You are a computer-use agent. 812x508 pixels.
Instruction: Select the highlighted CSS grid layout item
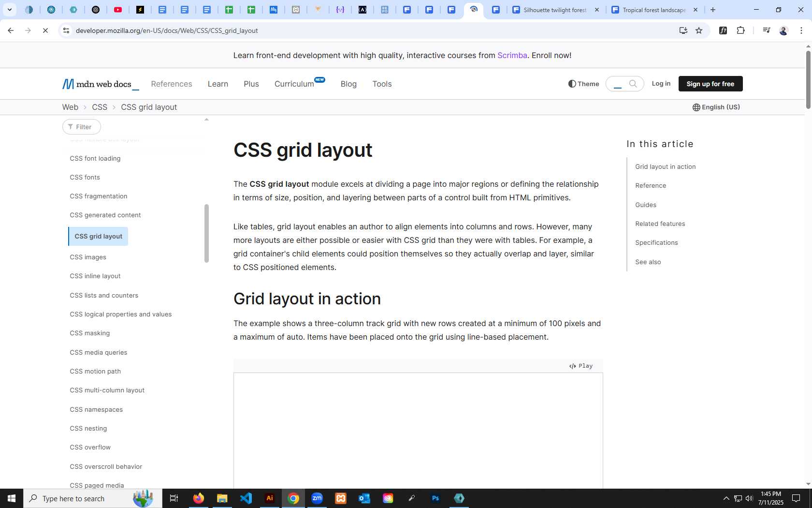tap(98, 236)
